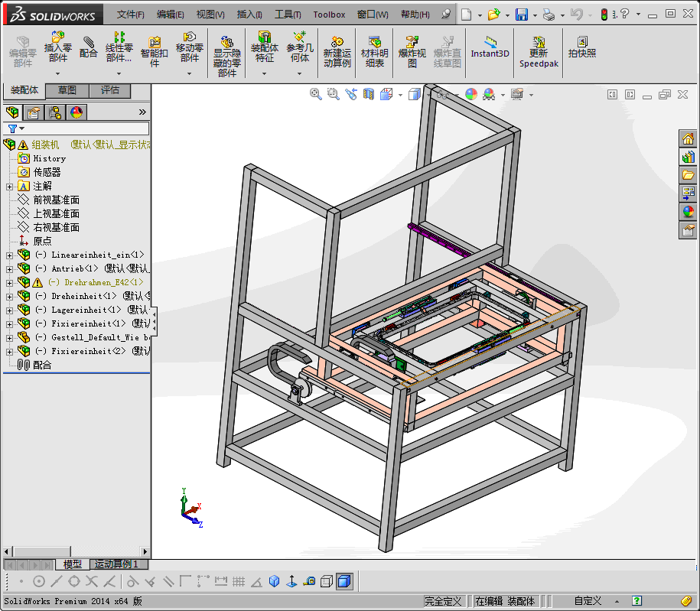Open the Edit Appearance color ball icon
Image resolution: width=700 pixels, height=611 pixels.
[471, 94]
